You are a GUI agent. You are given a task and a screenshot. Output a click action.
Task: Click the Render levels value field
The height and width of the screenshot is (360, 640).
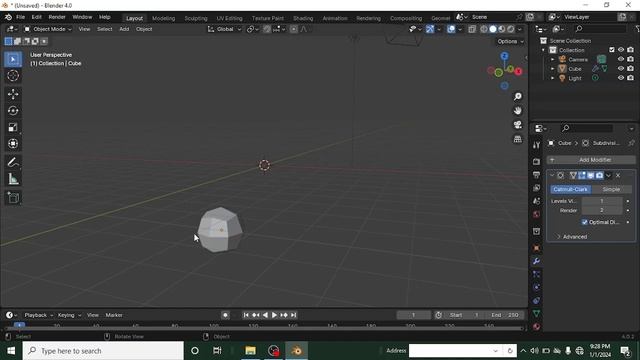(x=602, y=210)
